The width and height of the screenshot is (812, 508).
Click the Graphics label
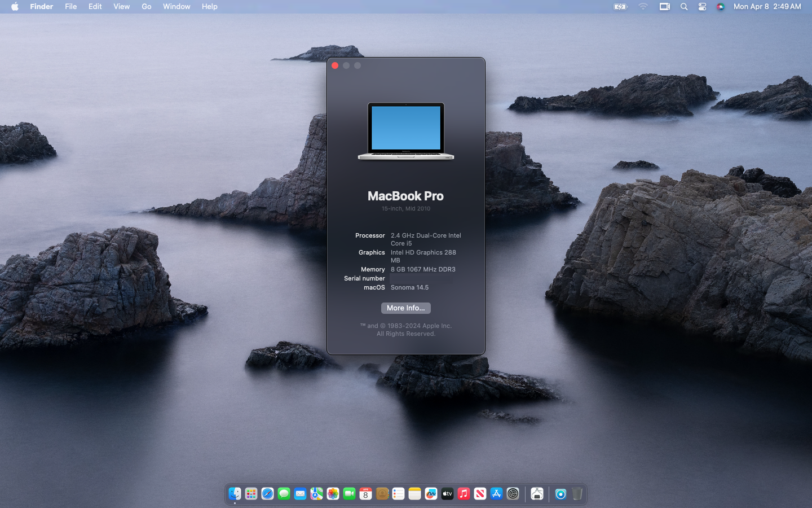pos(372,253)
